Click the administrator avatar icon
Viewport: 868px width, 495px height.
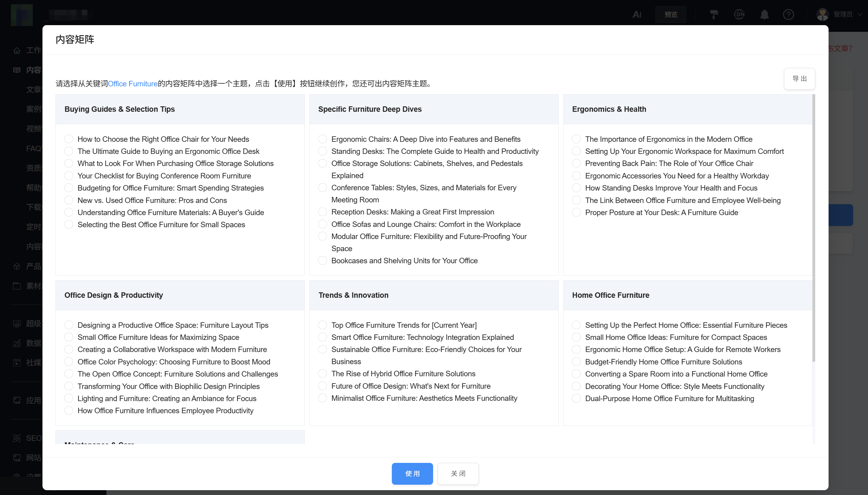(823, 14)
